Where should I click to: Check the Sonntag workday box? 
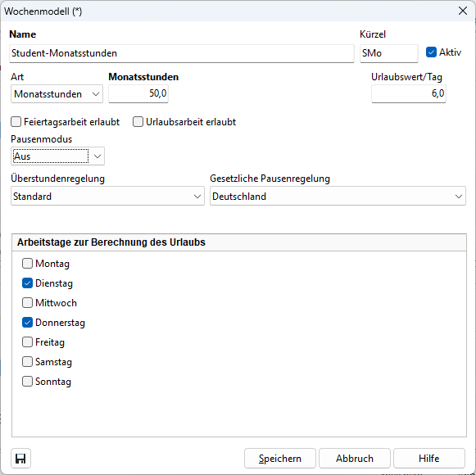(27, 381)
